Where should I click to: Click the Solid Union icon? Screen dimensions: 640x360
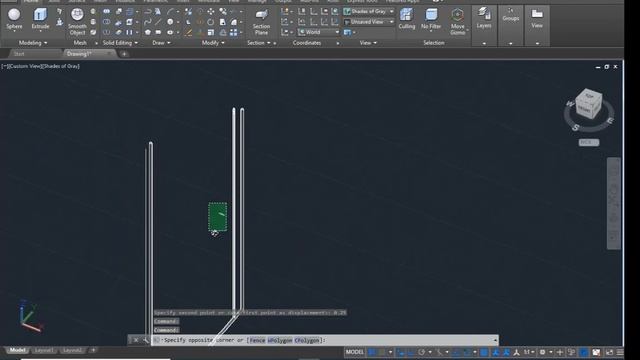click(x=107, y=11)
